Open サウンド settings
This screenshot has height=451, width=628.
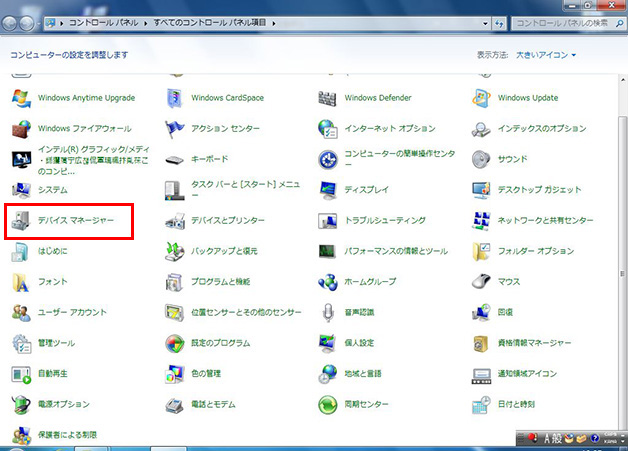(x=499, y=159)
